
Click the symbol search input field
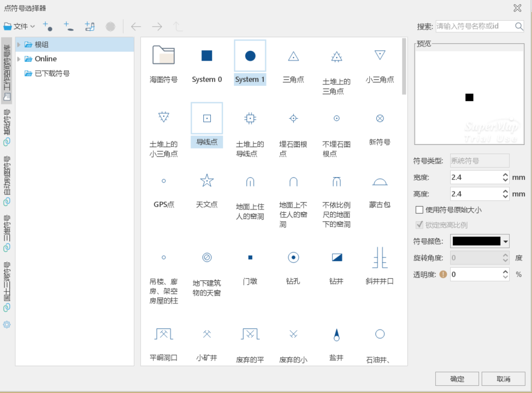(x=473, y=26)
